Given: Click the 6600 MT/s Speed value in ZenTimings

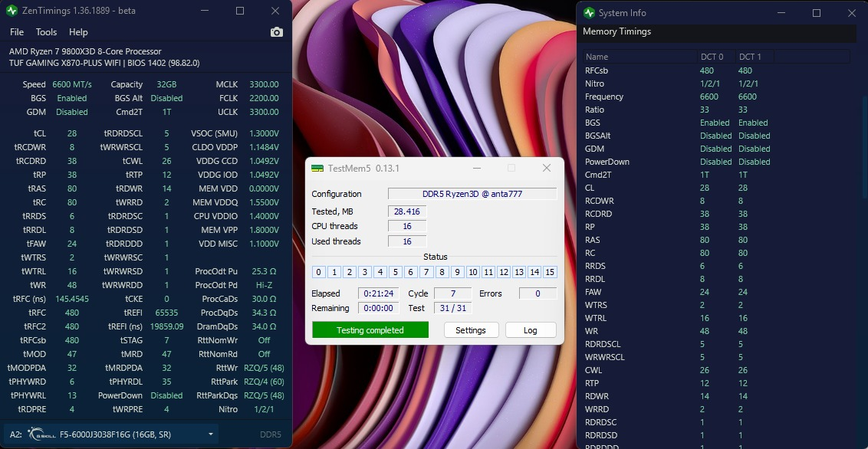Looking at the screenshot, I should pos(72,84).
